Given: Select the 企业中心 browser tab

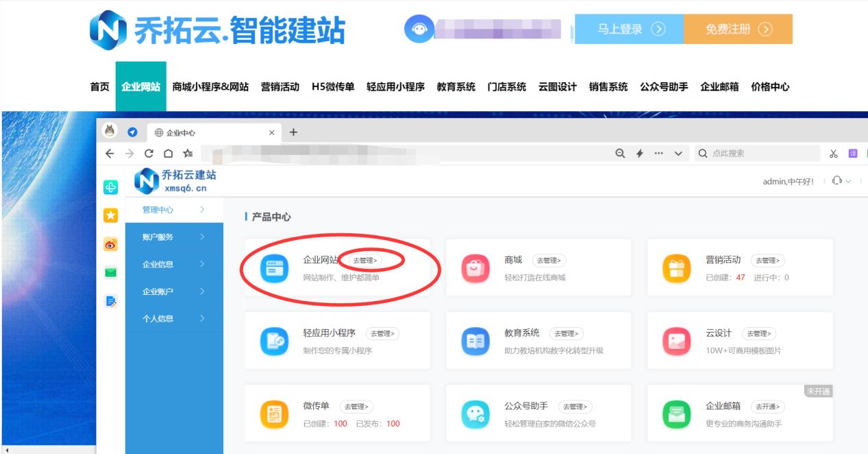Looking at the screenshot, I should point(213,132).
